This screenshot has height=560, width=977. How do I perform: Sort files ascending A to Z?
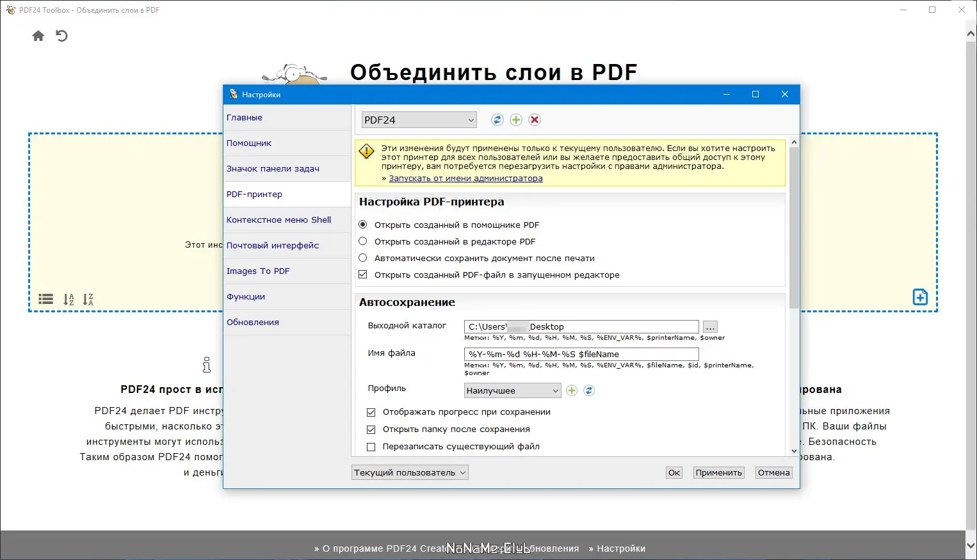[69, 299]
